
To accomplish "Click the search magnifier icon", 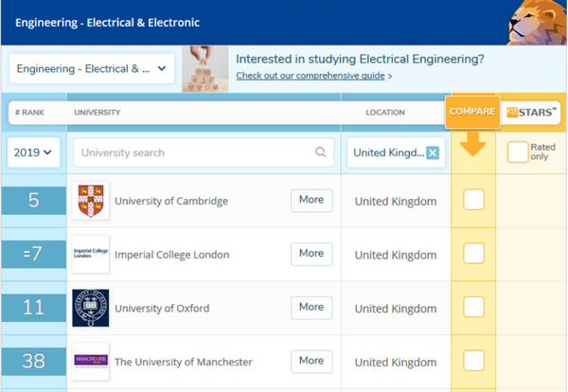I will 321,152.
